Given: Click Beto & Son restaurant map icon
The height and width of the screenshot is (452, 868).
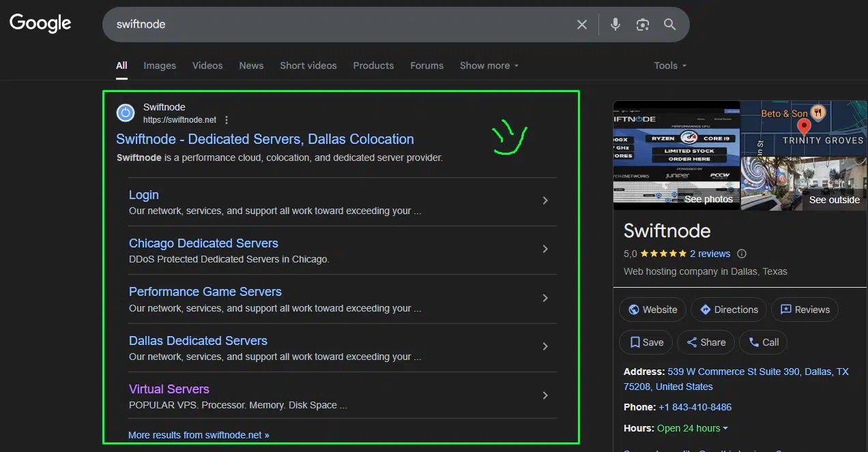Looking at the screenshot, I should (819, 112).
